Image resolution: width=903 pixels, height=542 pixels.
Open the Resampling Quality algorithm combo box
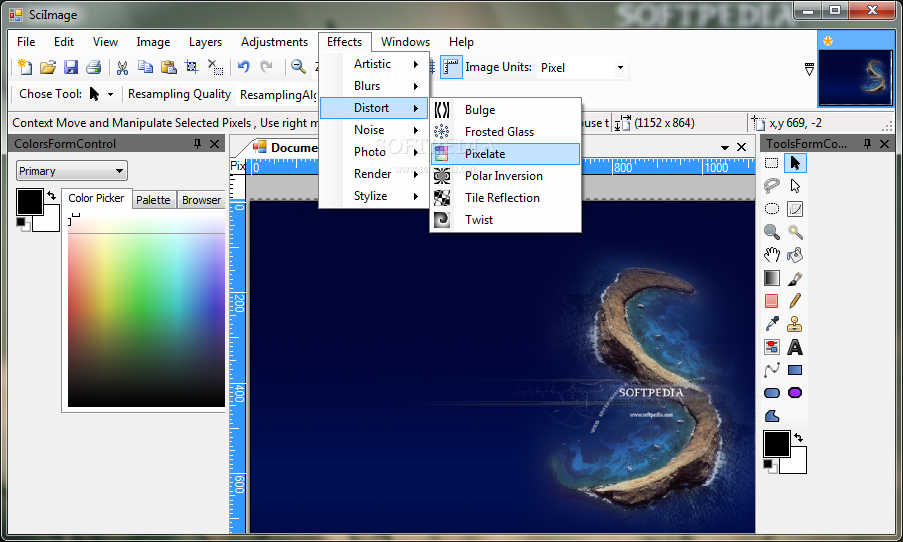point(278,94)
